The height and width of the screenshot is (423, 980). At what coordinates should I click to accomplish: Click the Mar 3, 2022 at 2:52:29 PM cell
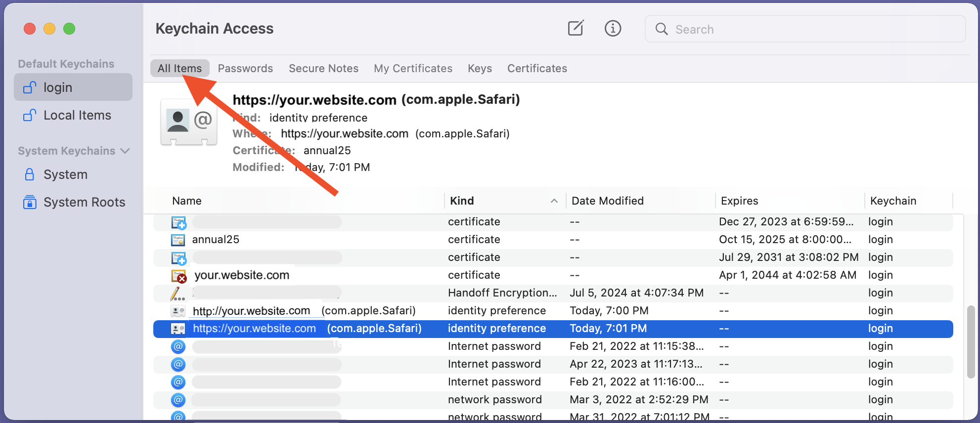click(639, 400)
